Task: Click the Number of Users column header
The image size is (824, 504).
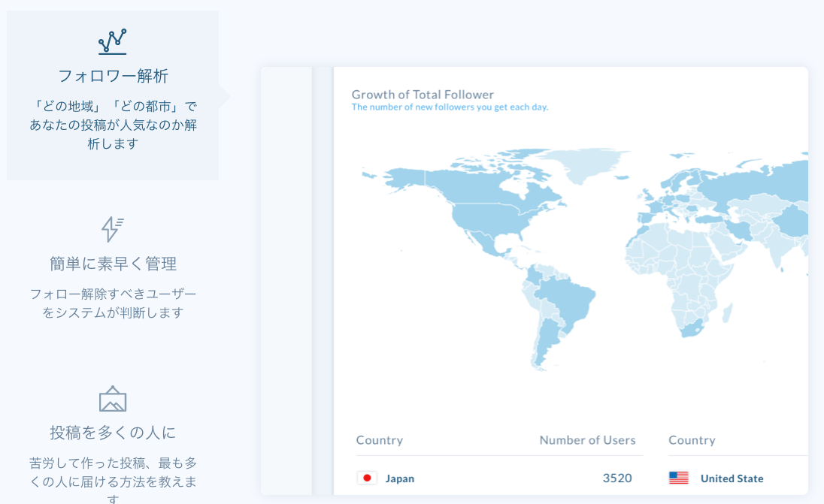Action: pyautogui.click(x=587, y=440)
